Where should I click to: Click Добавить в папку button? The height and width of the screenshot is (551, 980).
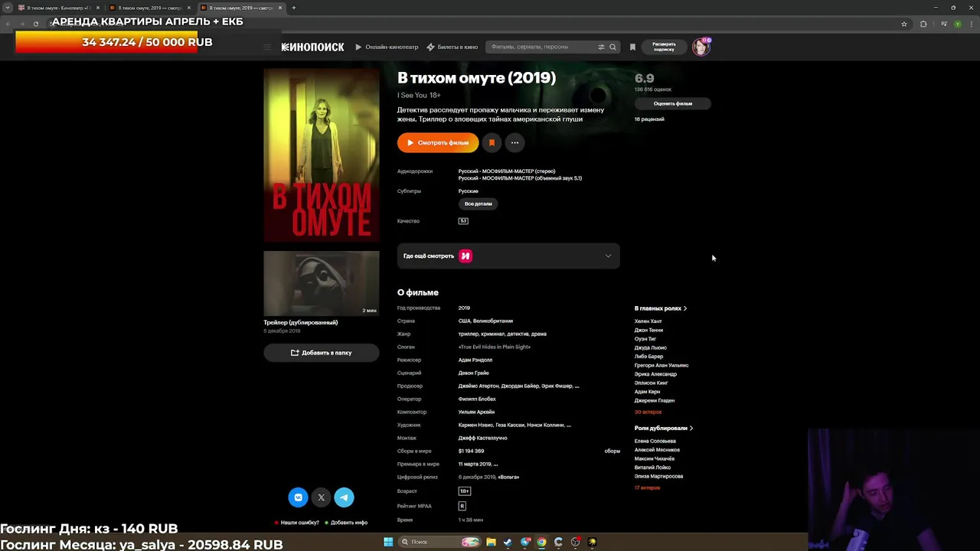(x=322, y=353)
